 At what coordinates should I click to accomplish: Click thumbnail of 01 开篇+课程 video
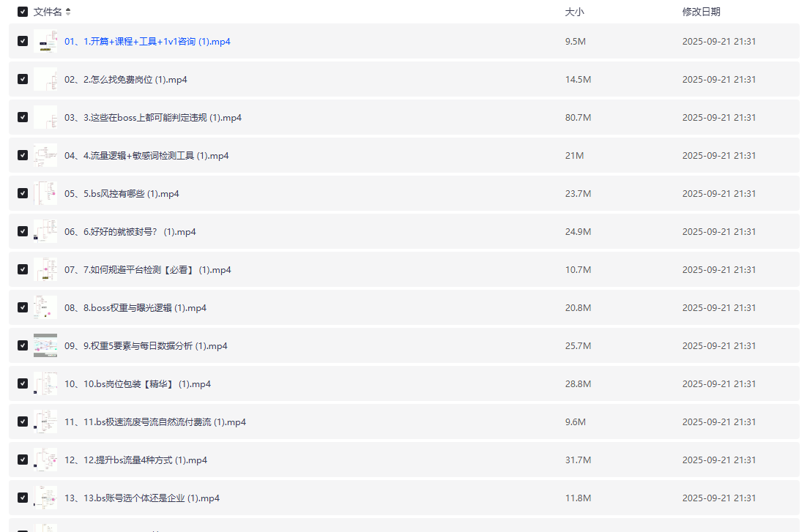[45, 42]
